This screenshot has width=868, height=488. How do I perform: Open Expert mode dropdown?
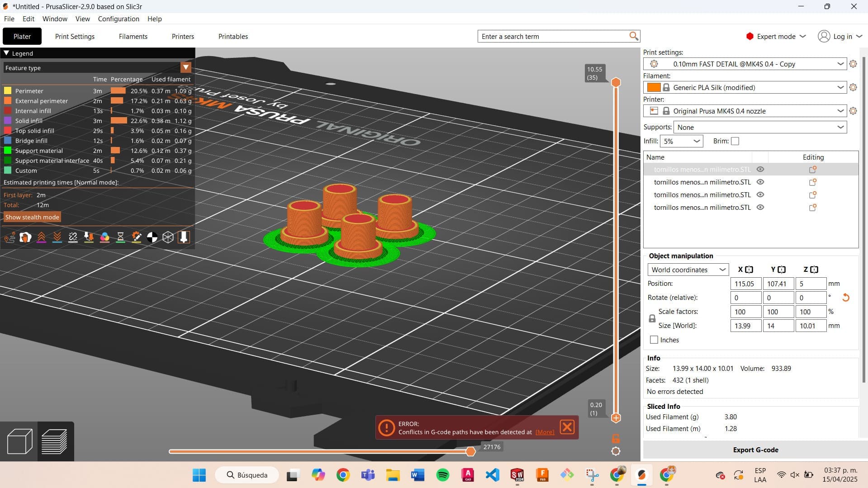pyautogui.click(x=776, y=36)
